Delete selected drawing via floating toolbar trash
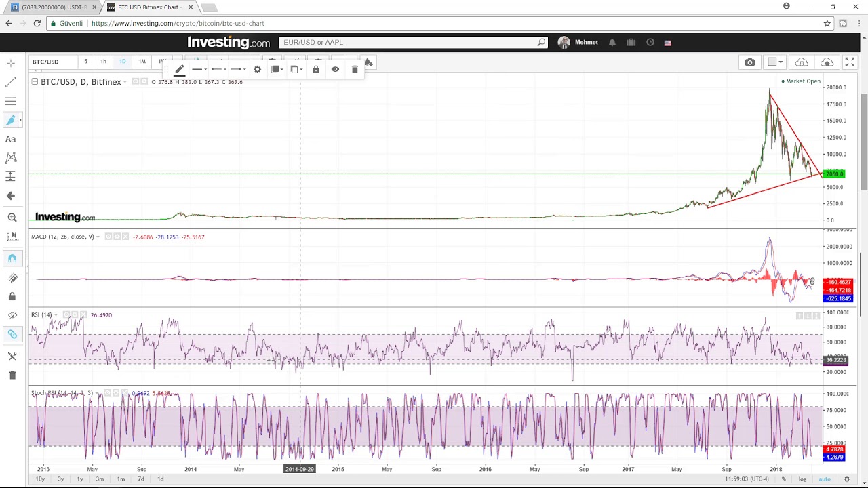The width and height of the screenshot is (868, 488). (x=355, y=69)
